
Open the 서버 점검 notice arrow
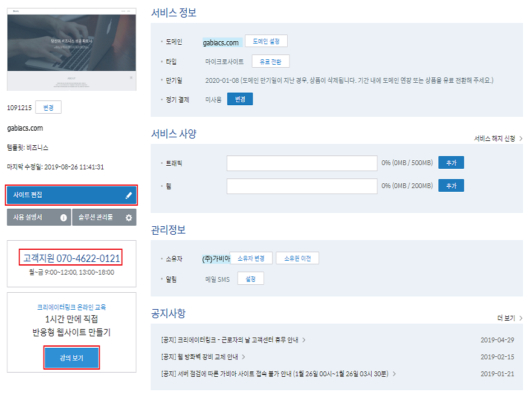point(394,374)
